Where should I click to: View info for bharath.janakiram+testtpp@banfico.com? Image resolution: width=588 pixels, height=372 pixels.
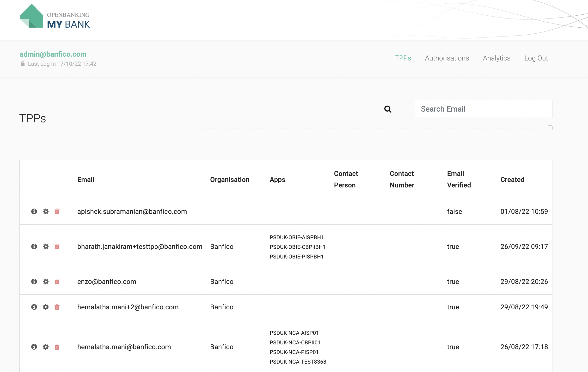pyautogui.click(x=34, y=247)
